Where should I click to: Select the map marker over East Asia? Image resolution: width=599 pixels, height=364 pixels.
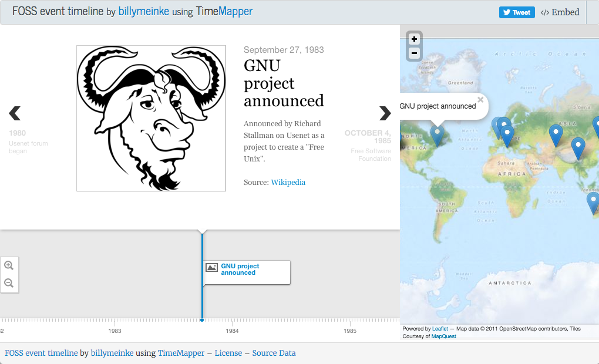point(578,147)
